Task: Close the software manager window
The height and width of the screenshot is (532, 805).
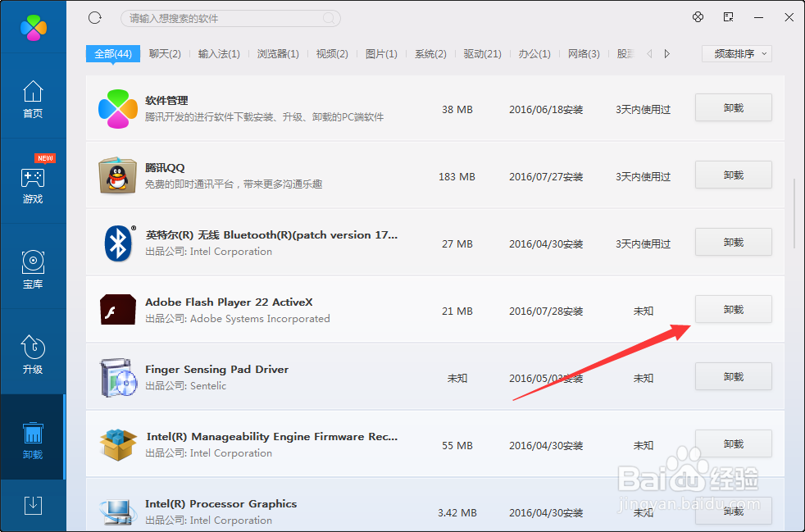Action: point(789,17)
